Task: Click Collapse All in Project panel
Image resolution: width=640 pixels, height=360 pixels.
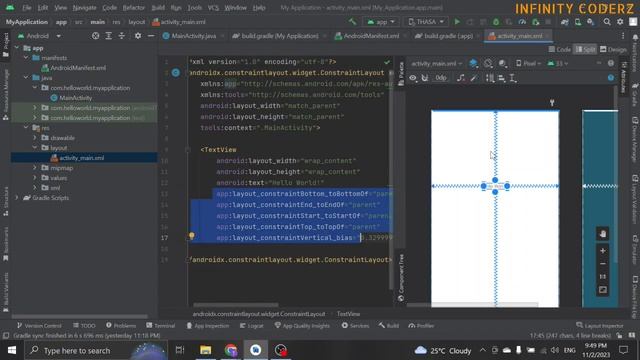Action: coord(122,36)
